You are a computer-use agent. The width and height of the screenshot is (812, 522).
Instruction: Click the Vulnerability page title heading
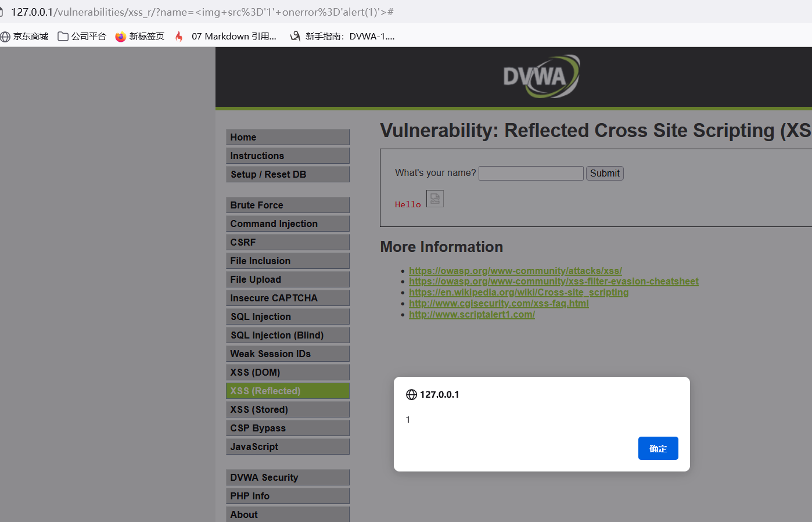click(596, 131)
